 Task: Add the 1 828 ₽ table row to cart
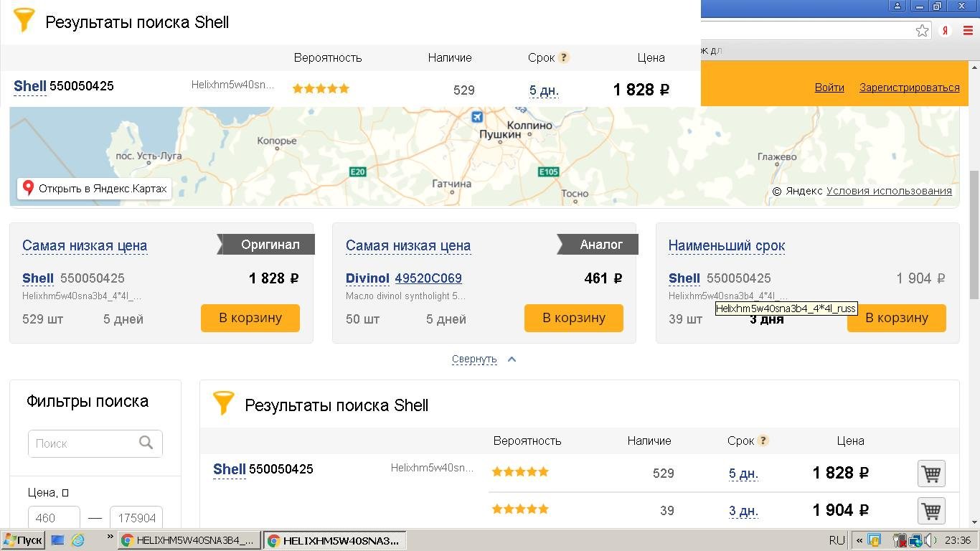[931, 474]
